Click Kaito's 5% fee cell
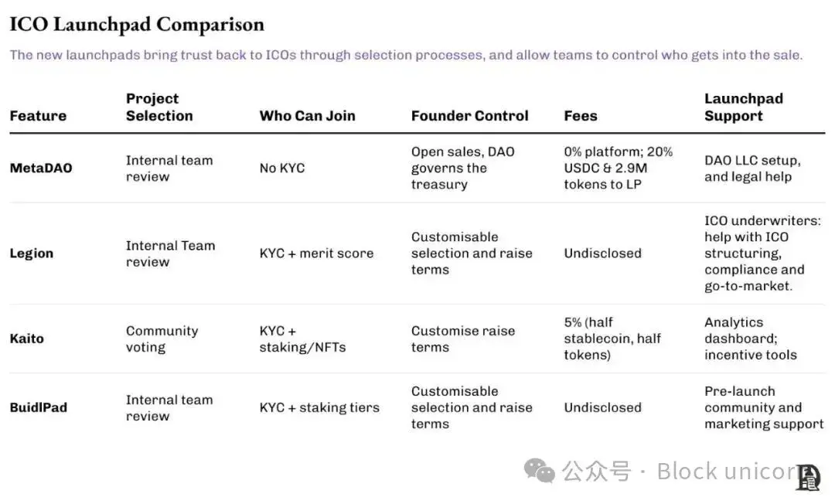The height and width of the screenshot is (504, 835). click(x=612, y=339)
